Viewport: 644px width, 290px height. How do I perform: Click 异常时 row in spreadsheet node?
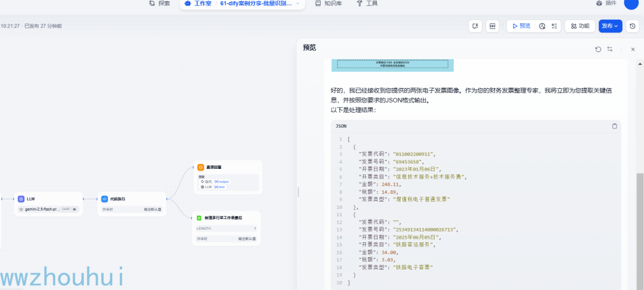tap(227, 239)
